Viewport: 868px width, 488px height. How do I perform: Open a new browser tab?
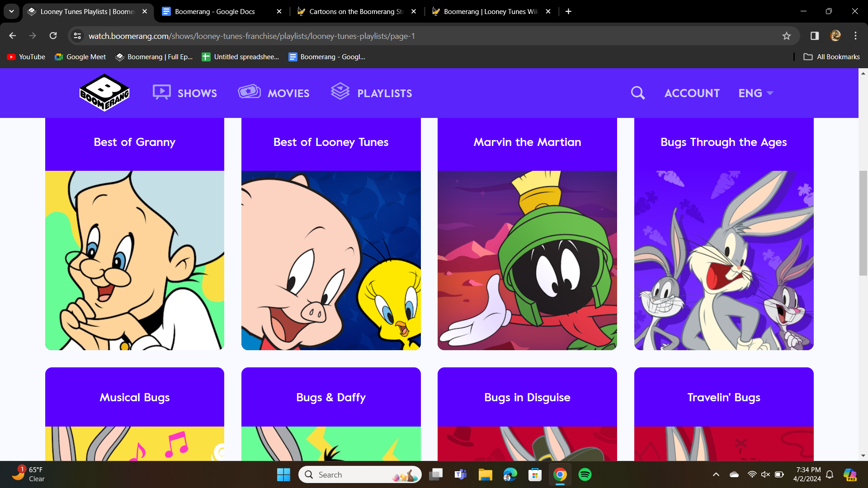coord(568,11)
